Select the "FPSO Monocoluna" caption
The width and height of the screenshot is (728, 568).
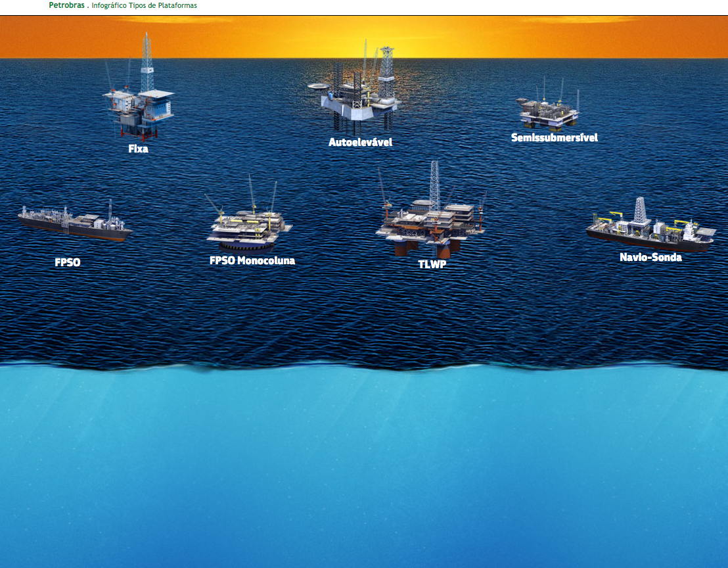click(x=252, y=260)
